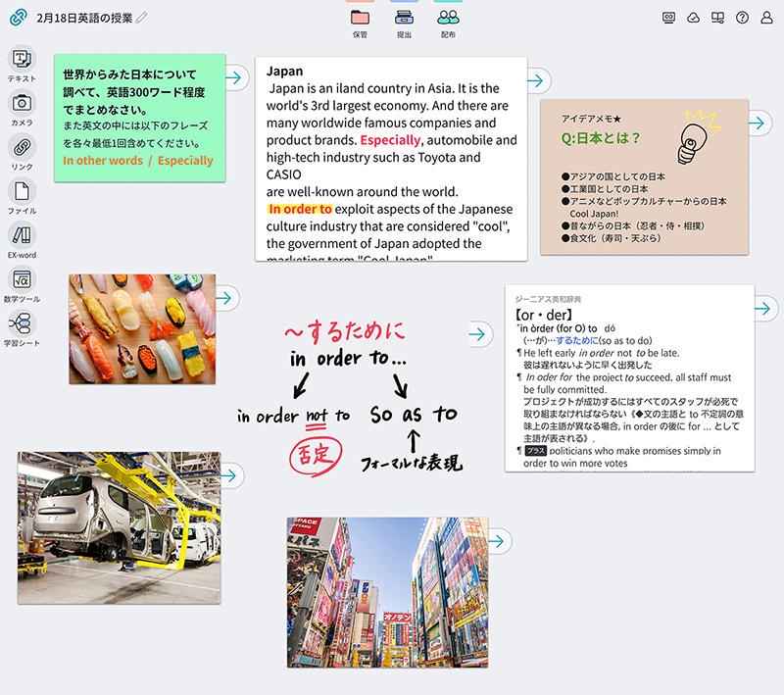Screen dimensions: 784x695
Task: Click the app logo link icon
Action: 18,17
